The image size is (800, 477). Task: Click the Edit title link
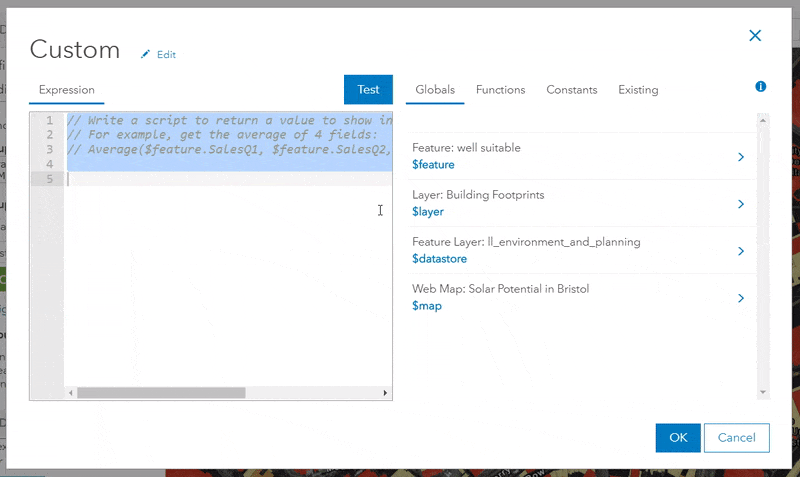pos(166,55)
